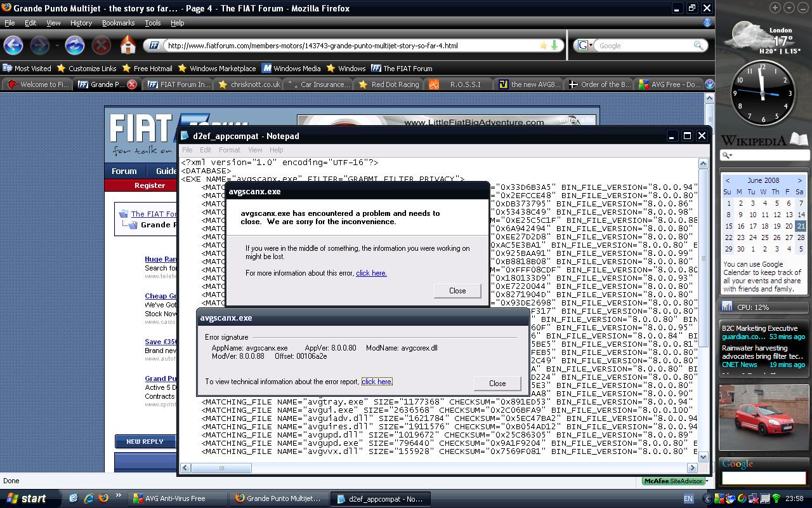The height and width of the screenshot is (508, 812).
Task: Click the red Fiat car photo thumbnail
Action: pos(764,419)
